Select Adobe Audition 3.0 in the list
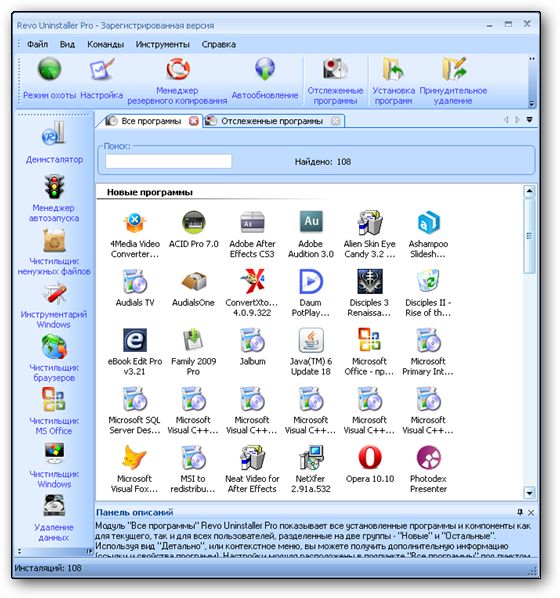Screen dimensions: 560x598 (311, 234)
